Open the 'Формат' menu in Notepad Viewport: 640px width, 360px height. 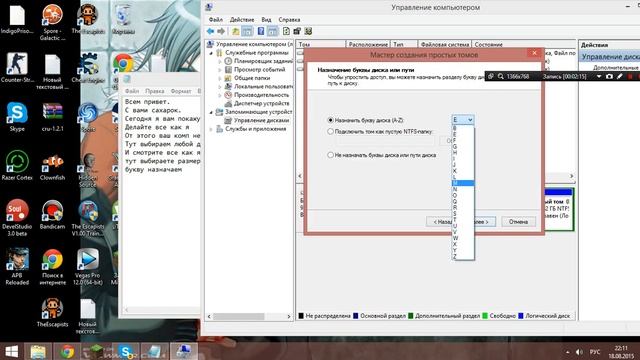[181, 91]
